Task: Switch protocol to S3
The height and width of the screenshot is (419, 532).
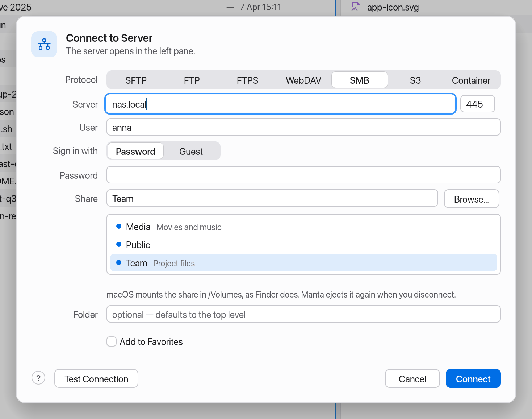Action: pos(415,80)
